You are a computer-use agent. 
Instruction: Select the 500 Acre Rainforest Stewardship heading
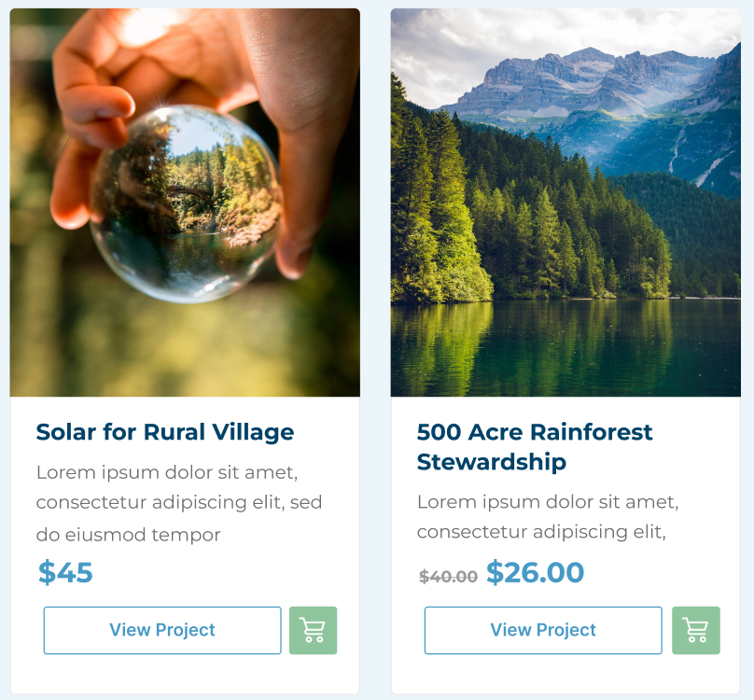[535, 446]
